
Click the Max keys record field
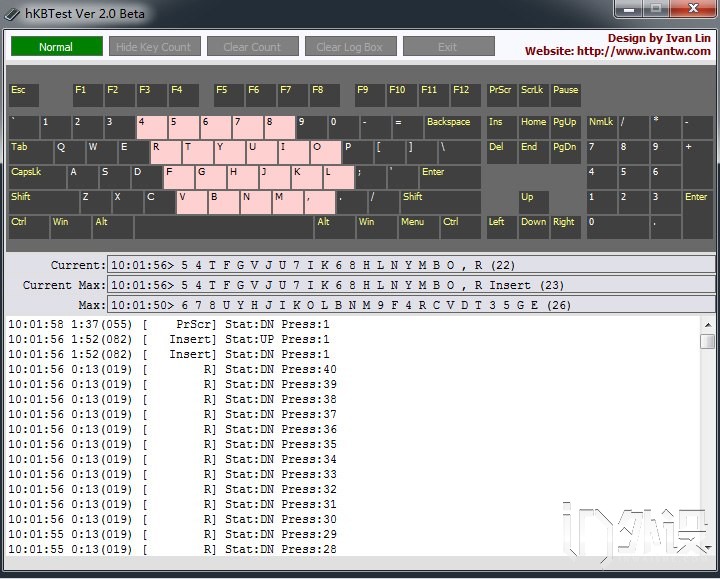point(411,305)
